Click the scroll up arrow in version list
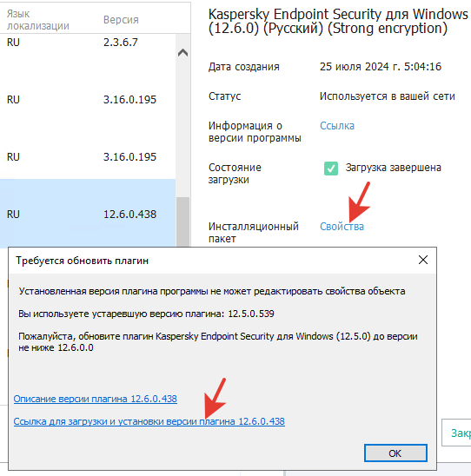This screenshot has height=476, width=471. (x=182, y=53)
